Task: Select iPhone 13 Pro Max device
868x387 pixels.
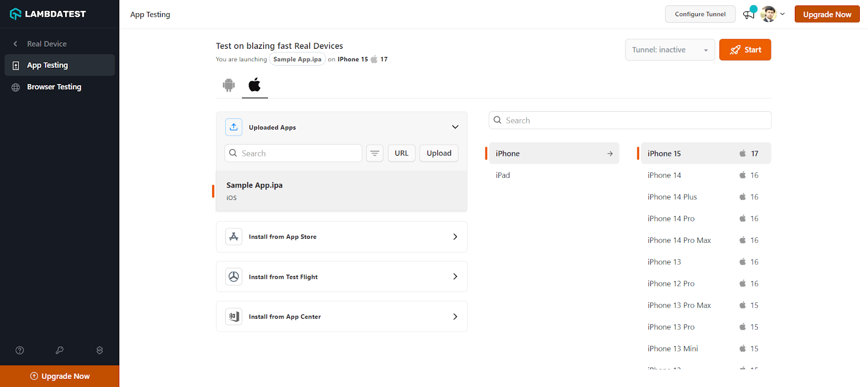Action: point(706,305)
